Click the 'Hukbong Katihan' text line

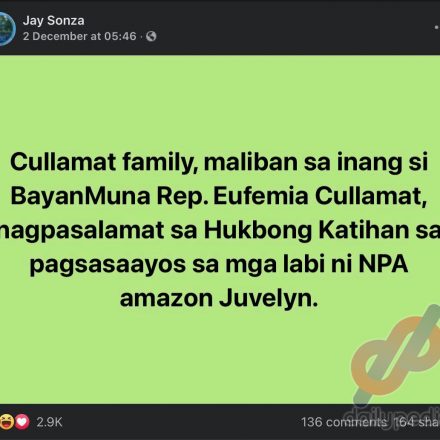click(306, 230)
